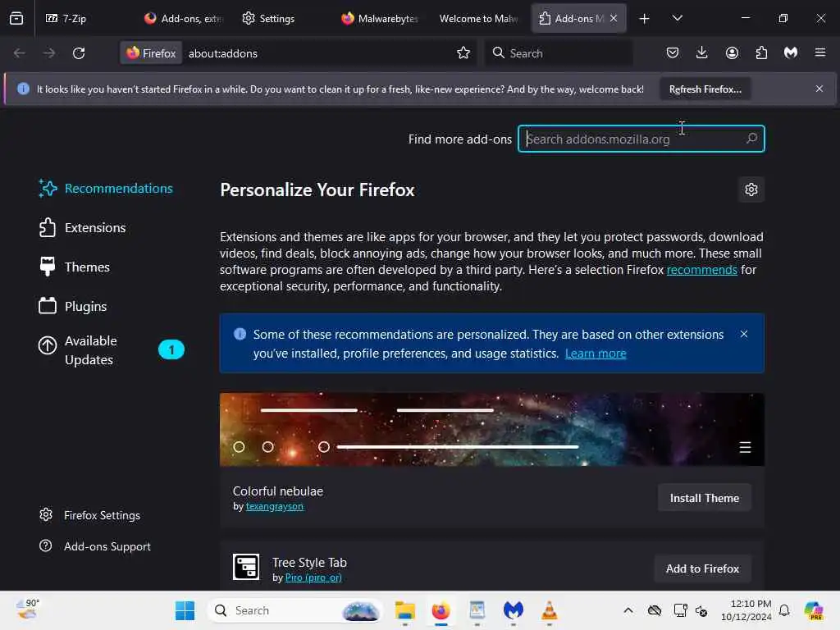Click OneDrive icon in system tray

point(655,610)
